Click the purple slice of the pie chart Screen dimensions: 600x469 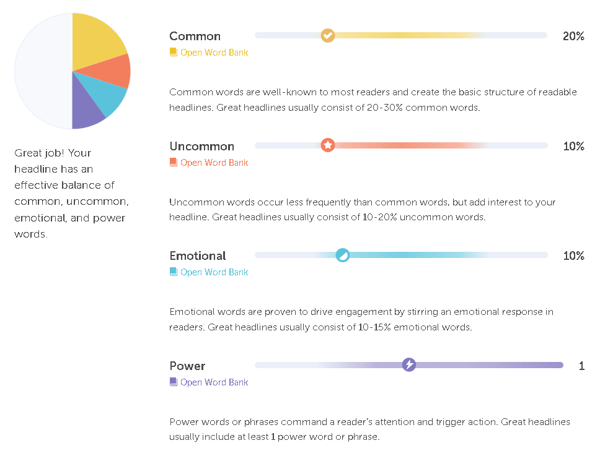[85, 109]
